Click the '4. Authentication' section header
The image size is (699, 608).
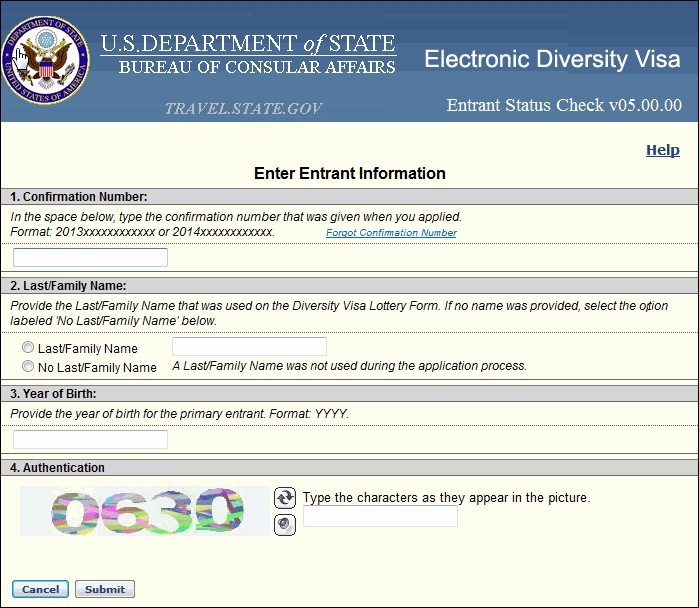click(x=350, y=468)
